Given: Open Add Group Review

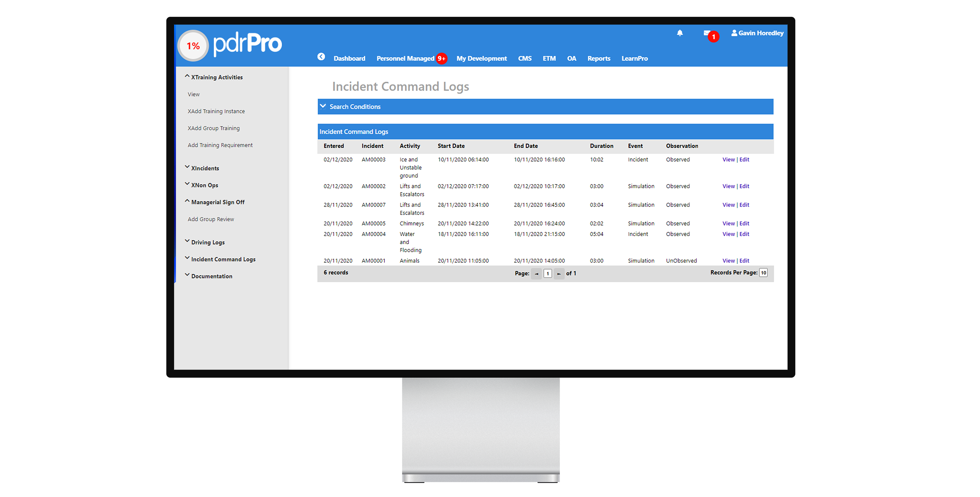Looking at the screenshot, I should [211, 219].
